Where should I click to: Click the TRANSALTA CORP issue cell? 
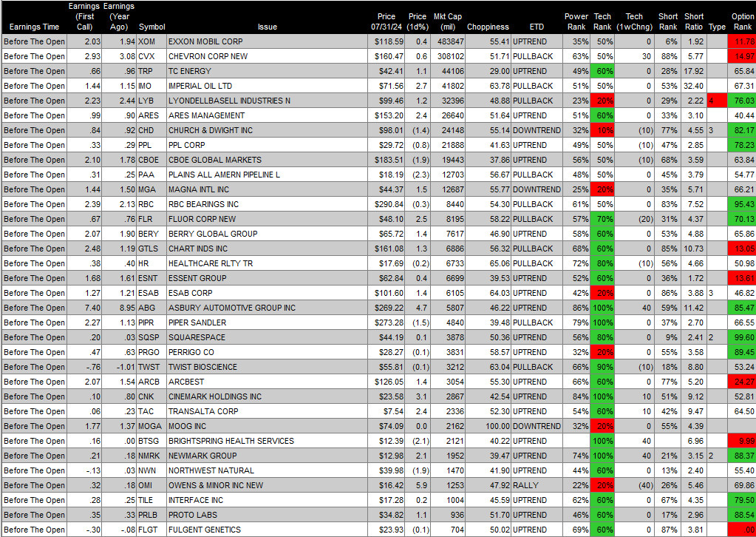[x=267, y=411]
